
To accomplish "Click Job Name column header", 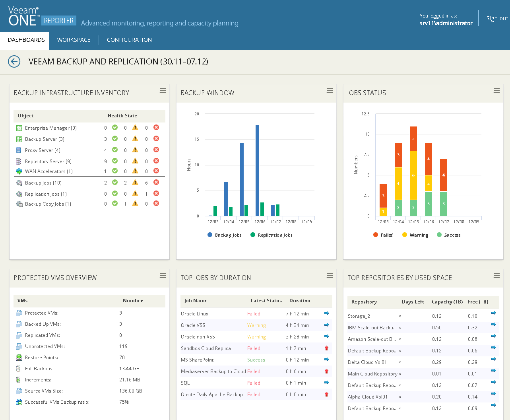I will click(x=196, y=301).
